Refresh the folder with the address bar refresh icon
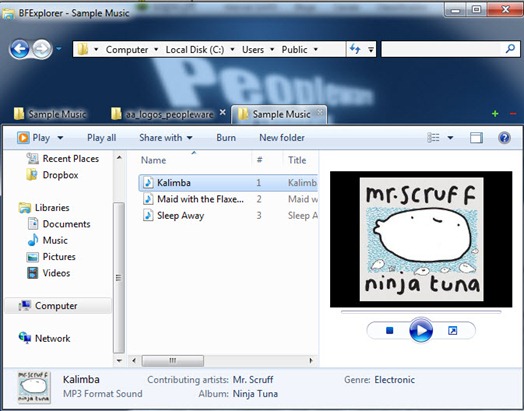The width and height of the screenshot is (524, 411). tap(355, 49)
